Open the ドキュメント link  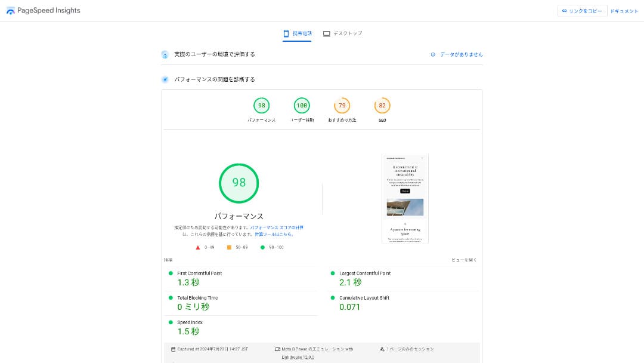click(x=624, y=11)
